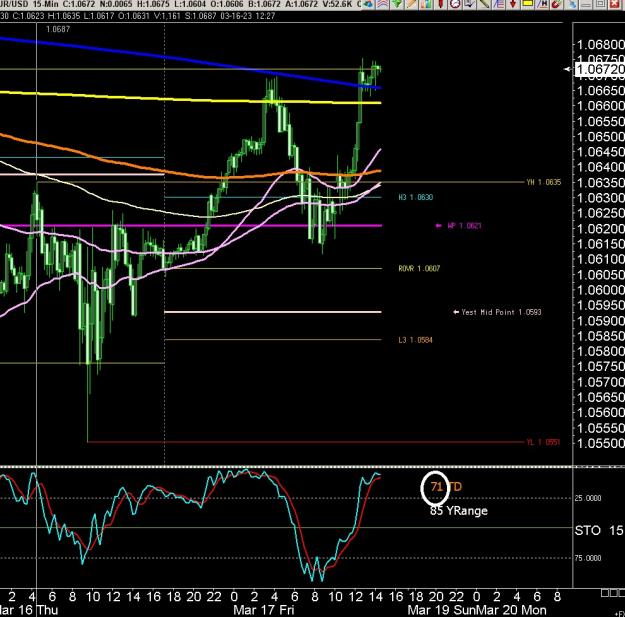The width and height of the screenshot is (625, 617).
Task: Click the Mar 17 Fri date label
Action: click(264, 610)
